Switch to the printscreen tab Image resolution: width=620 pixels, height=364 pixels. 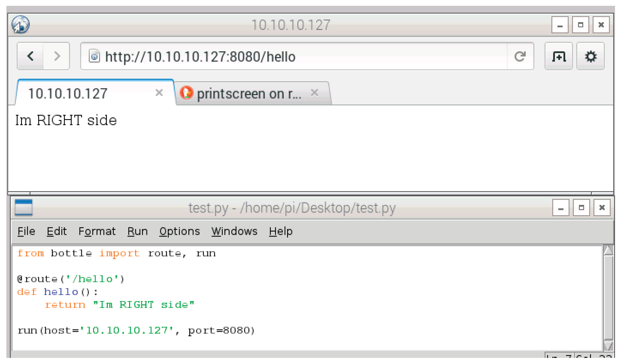247,93
